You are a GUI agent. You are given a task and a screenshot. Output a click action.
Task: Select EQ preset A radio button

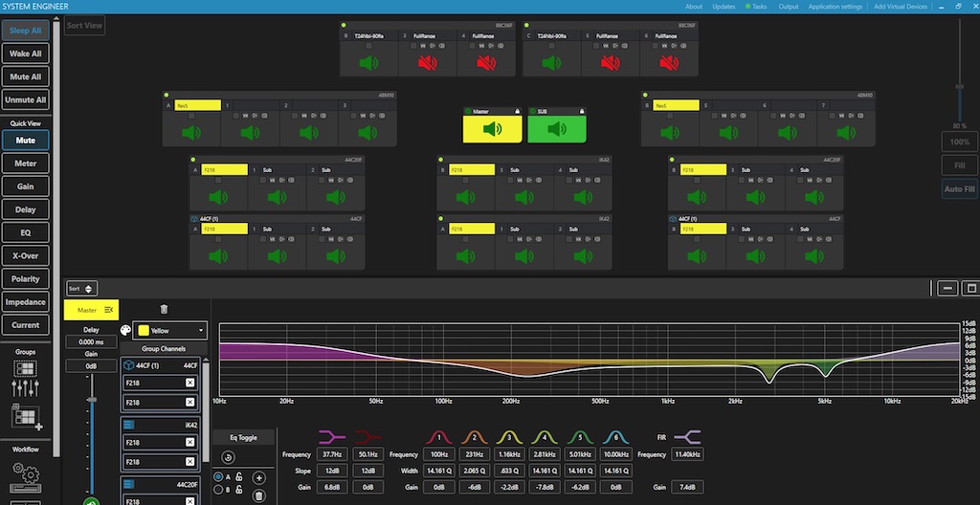[x=219, y=477]
